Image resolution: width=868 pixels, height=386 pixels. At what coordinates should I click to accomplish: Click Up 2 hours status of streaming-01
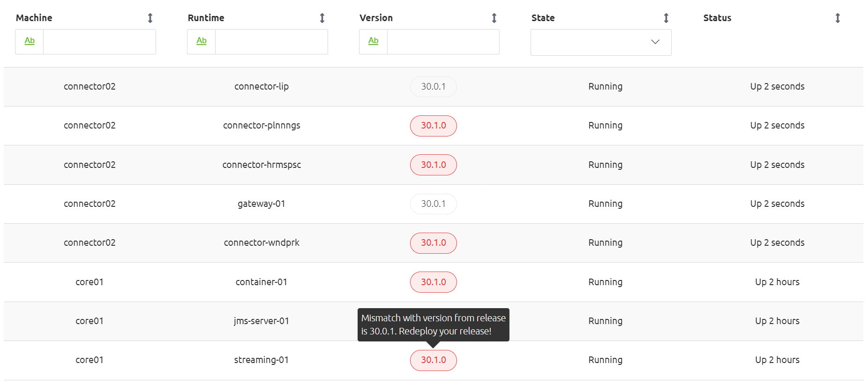778,360
